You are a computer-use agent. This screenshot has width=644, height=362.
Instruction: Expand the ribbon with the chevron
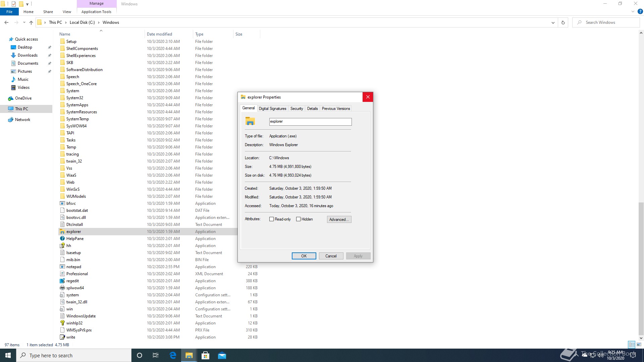[x=633, y=11]
